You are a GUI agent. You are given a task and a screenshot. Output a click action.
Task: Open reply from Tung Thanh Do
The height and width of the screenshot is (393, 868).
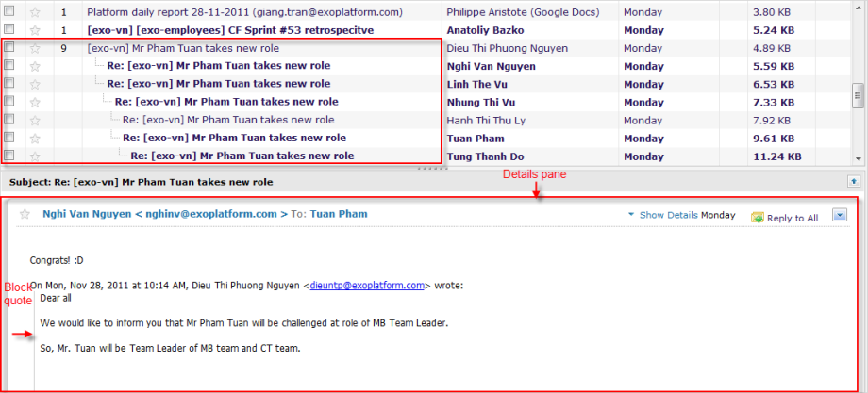click(x=242, y=156)
